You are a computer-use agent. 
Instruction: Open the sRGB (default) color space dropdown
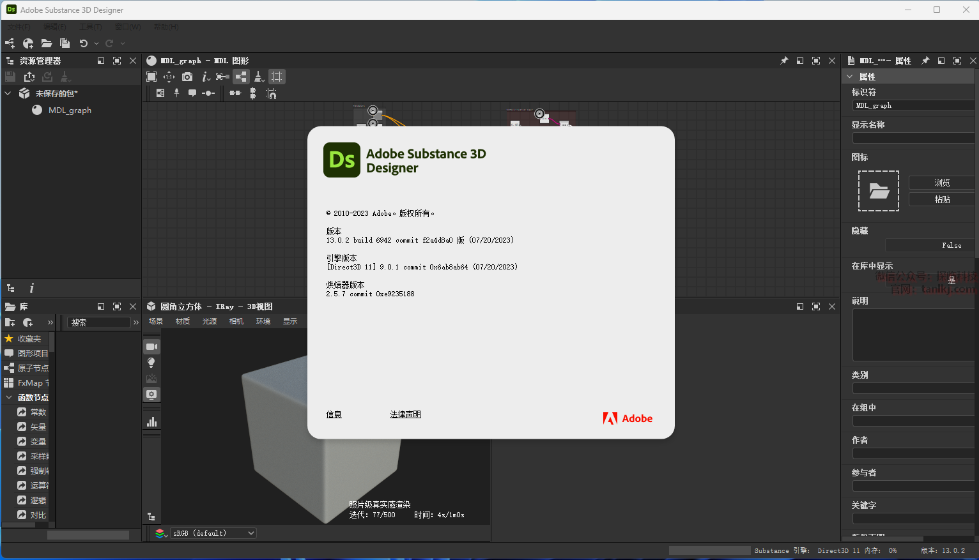(213, 533)
